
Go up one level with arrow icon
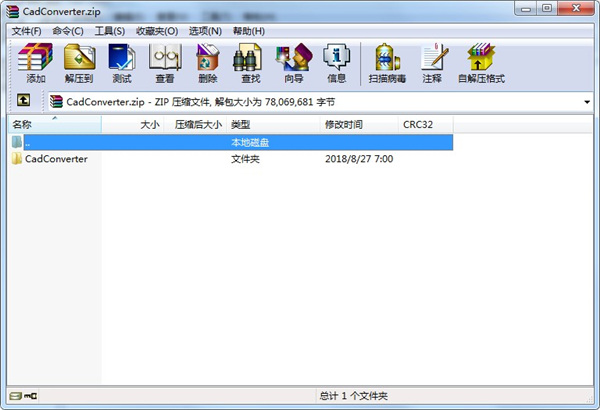click(23, 101)
